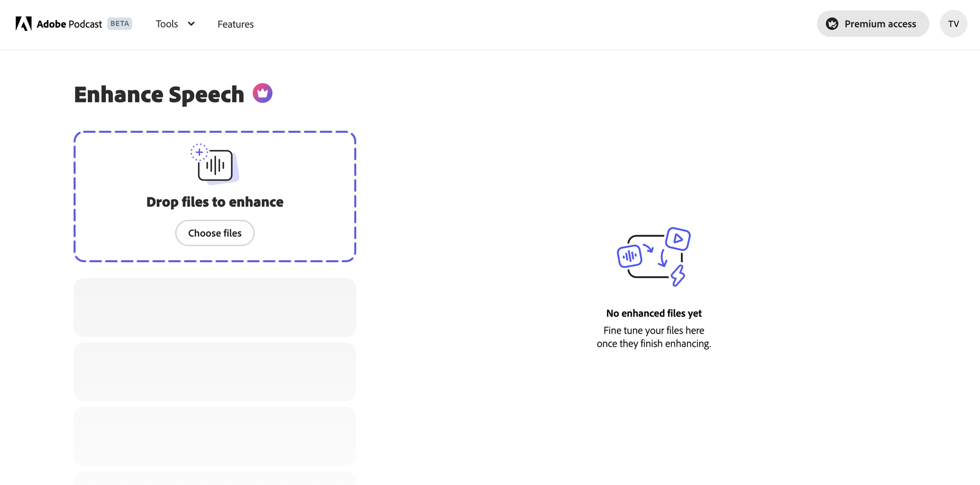Click the No enhanced files yet text
This screenshot has width=980, height=485.
click(x=654, y=313)
